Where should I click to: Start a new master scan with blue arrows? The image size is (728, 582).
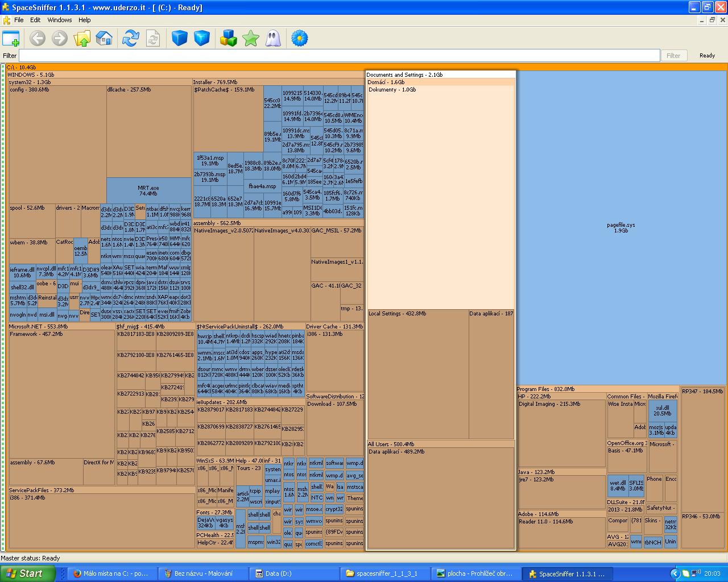tap(131, 39)
